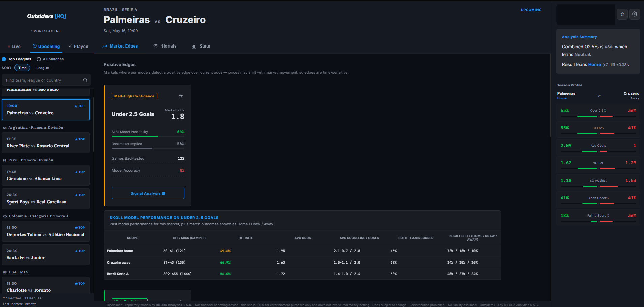
Task: Click the Outsiders HQ logo
Action: coord(47,16)
